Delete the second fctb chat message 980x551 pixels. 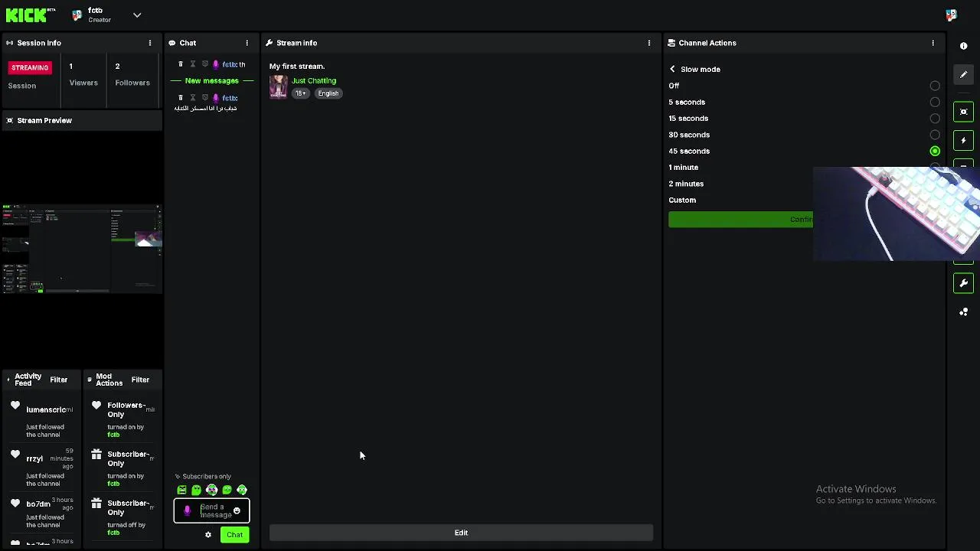(x=181, y=98)
